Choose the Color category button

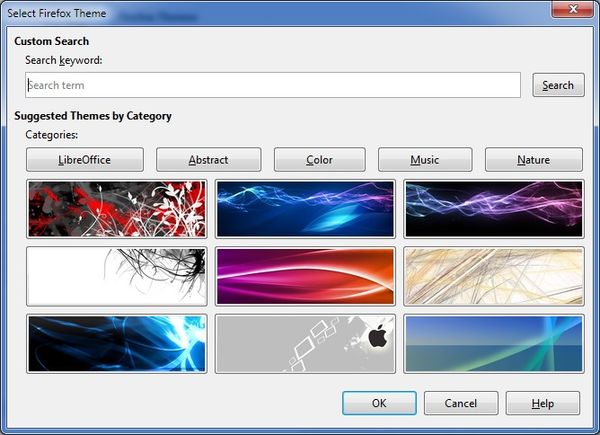[x=320, y=160]
